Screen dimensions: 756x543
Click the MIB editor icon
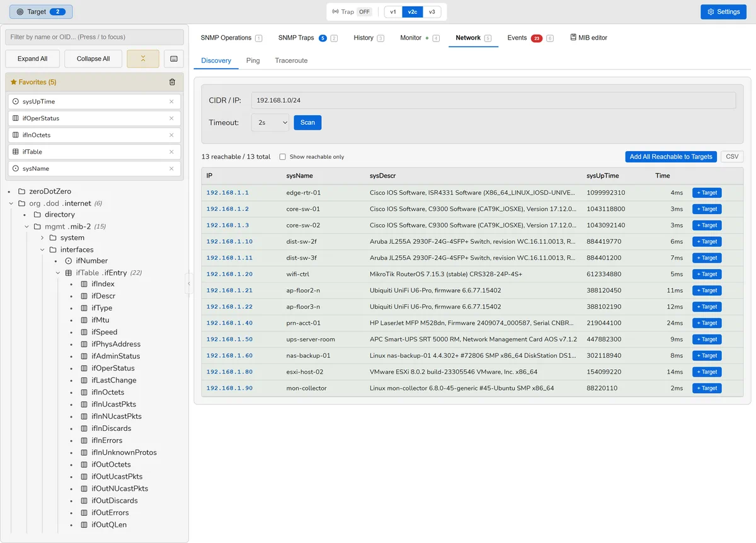tap(573, 37)
